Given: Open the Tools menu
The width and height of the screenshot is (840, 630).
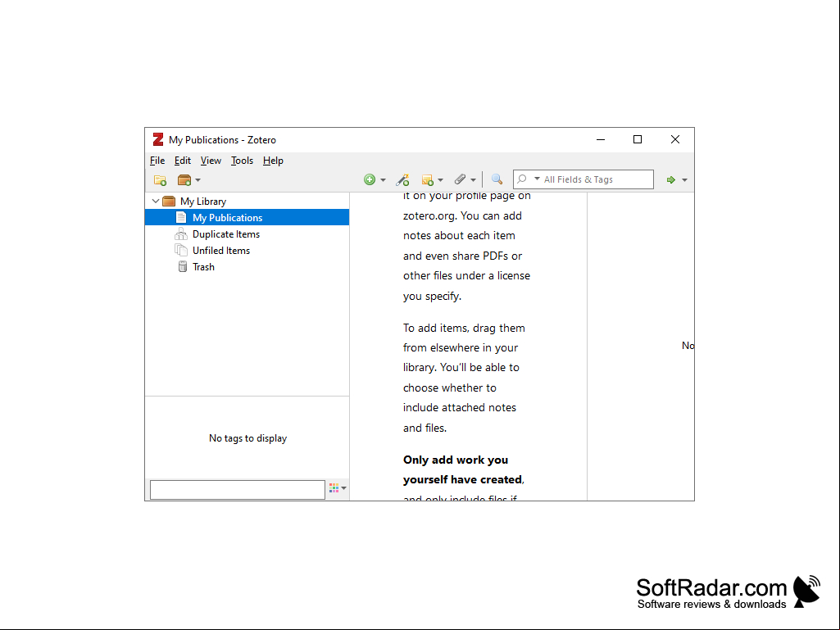Looking at the screenshot, I should tap(242, 161).
